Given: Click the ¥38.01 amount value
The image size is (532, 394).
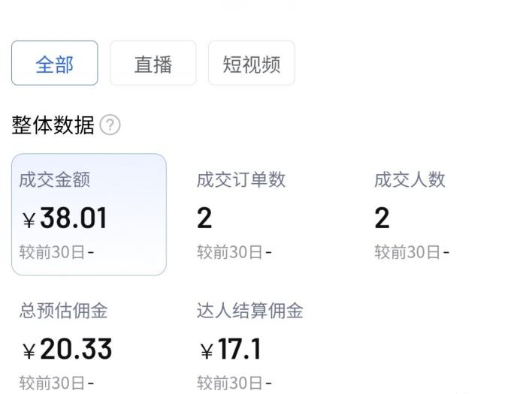Looking at the screenshot, I should pos(65,218).
